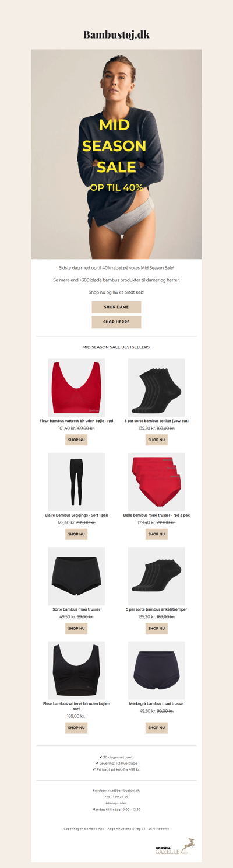The width and height of the screenshot is (233, 868).
Task: Shop the Mørkegrå bambus maxi trusser
Action: pos(157,728)
